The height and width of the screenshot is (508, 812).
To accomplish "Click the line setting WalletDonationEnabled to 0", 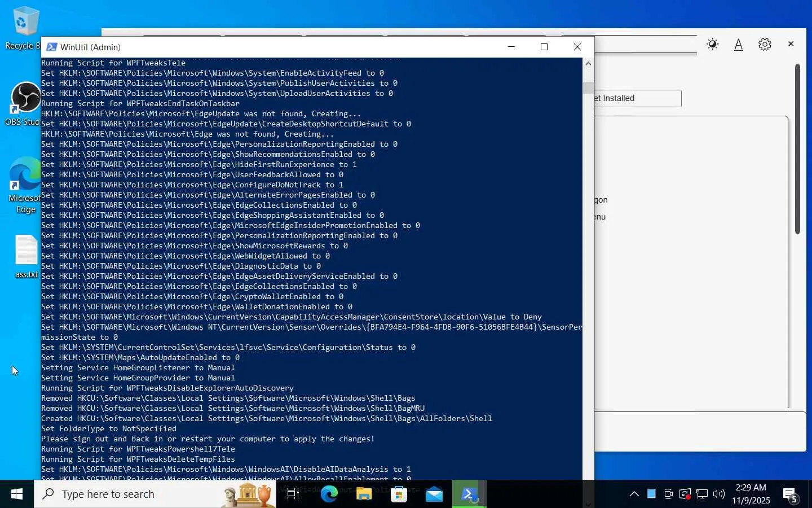I will point(197,306).
